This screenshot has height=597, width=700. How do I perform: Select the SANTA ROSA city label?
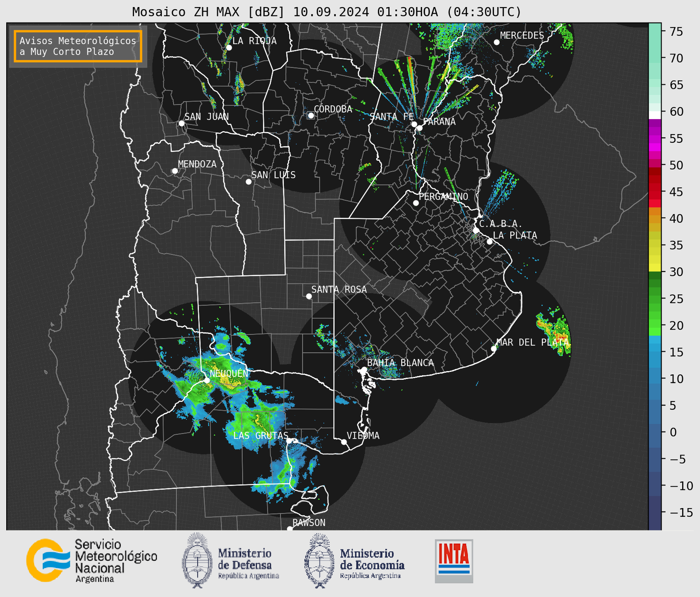[339, 289]
